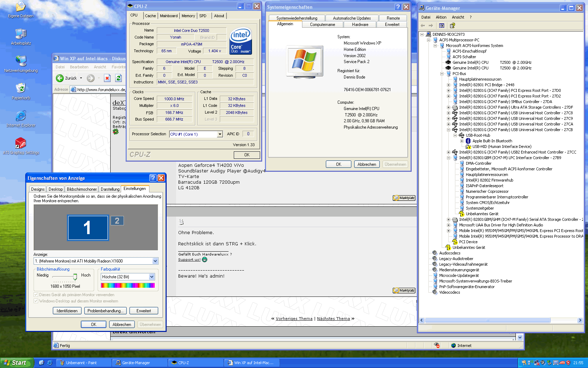Viewport: 588px width, 368px height.
Task: Click Support us! link
Action: point(189,260)
